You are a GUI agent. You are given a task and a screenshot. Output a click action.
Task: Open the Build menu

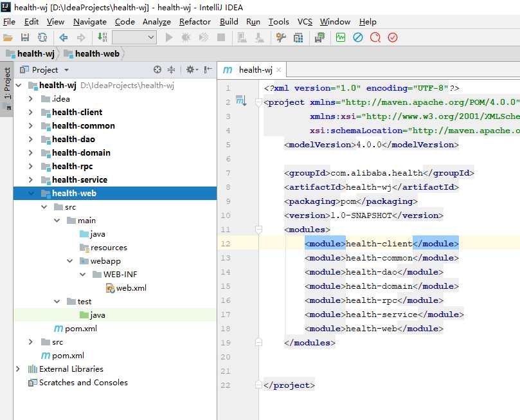(x=229, y=22)
